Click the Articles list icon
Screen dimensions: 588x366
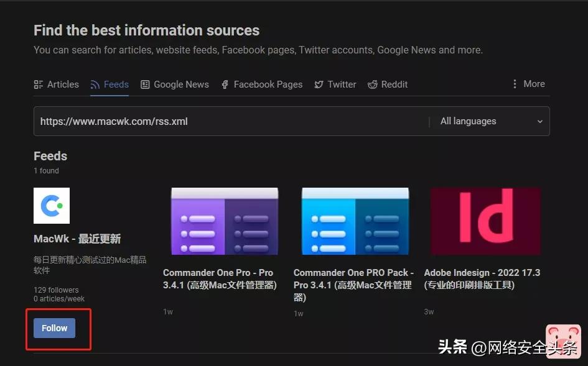tap(39, 84)
